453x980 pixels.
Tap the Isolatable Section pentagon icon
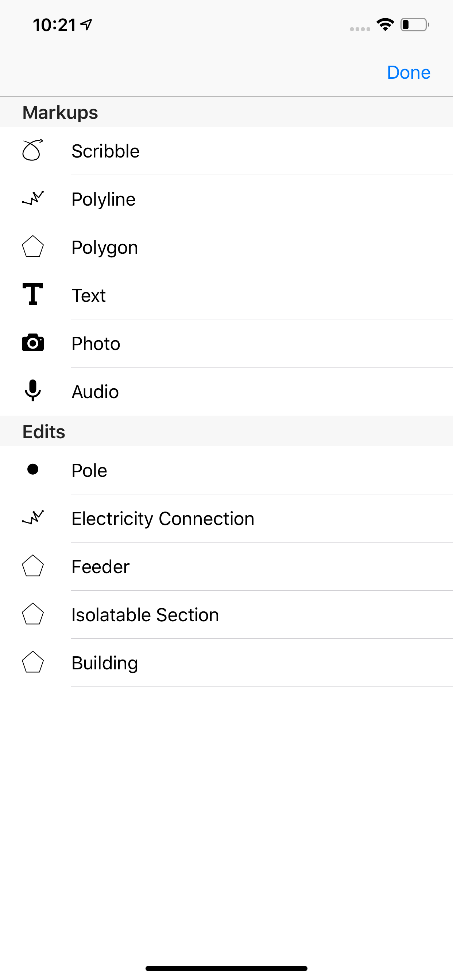coord(33,614)
